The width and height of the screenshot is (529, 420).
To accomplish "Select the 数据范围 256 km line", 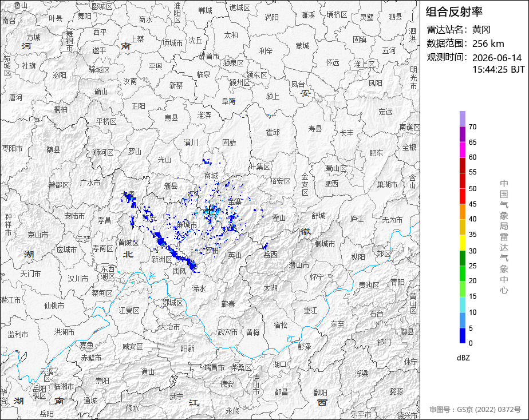I will click(465, 43).
